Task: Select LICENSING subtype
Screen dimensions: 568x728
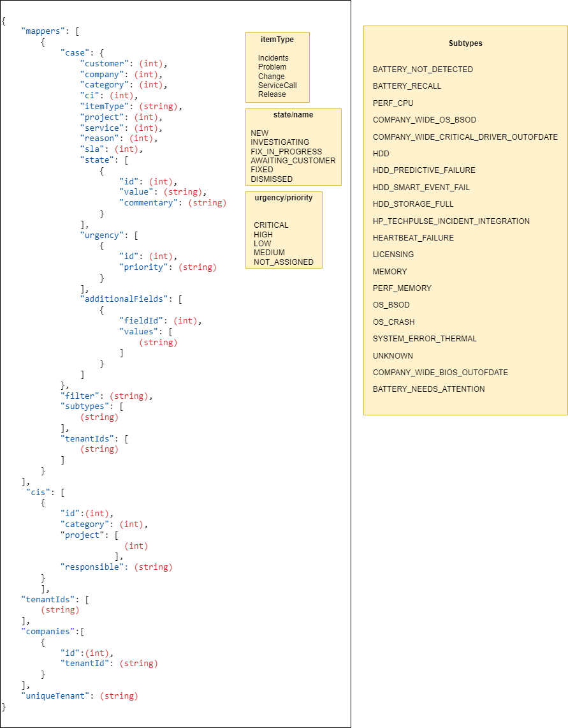Action: 393,255
